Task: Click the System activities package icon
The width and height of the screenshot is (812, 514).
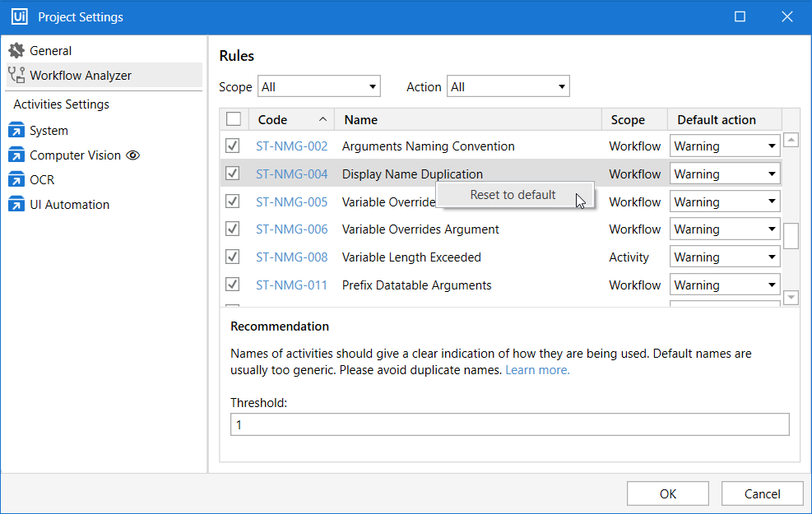Action: tap(16, 131)
